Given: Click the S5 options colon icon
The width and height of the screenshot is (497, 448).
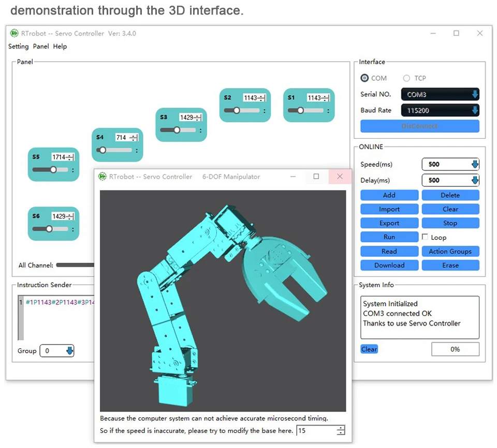Looking at the screenshot, I should tap(73, 170).
